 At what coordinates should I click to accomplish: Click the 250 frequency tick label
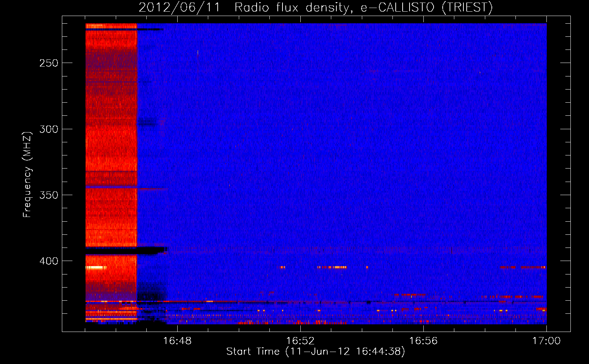click(49, 63)
